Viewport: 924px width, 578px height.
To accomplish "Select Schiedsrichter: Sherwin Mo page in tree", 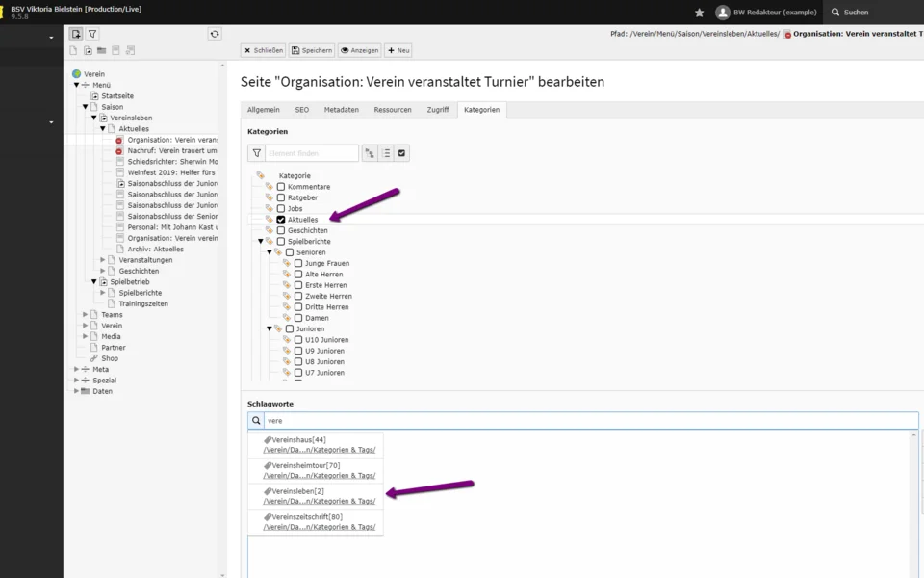I will tap(172, 162).
